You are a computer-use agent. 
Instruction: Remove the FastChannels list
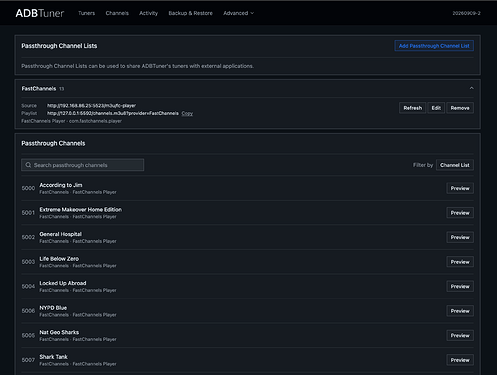460,108
